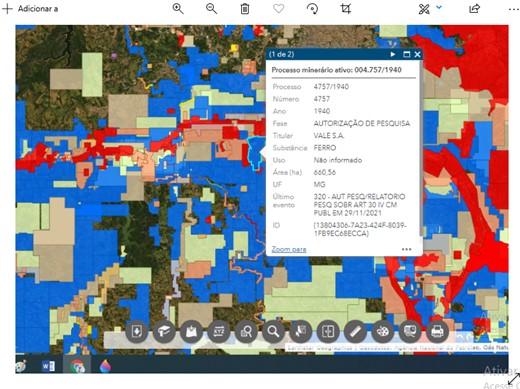Click the download data tool icon
Image resolution: width=520 pixels, height=389 pixels.
[137, 331]
